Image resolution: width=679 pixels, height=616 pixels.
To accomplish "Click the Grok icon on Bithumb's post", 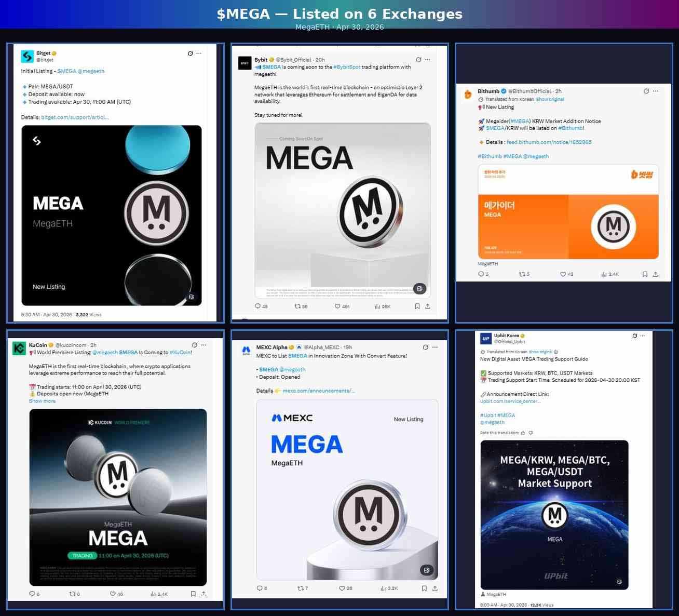I will 646,91.
